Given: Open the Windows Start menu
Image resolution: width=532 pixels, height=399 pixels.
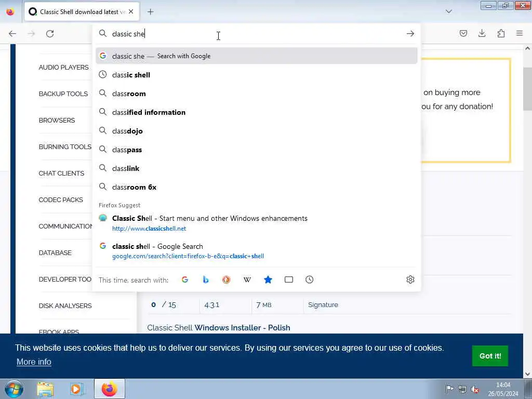Looking at the screenshot, I should (14, 389).
